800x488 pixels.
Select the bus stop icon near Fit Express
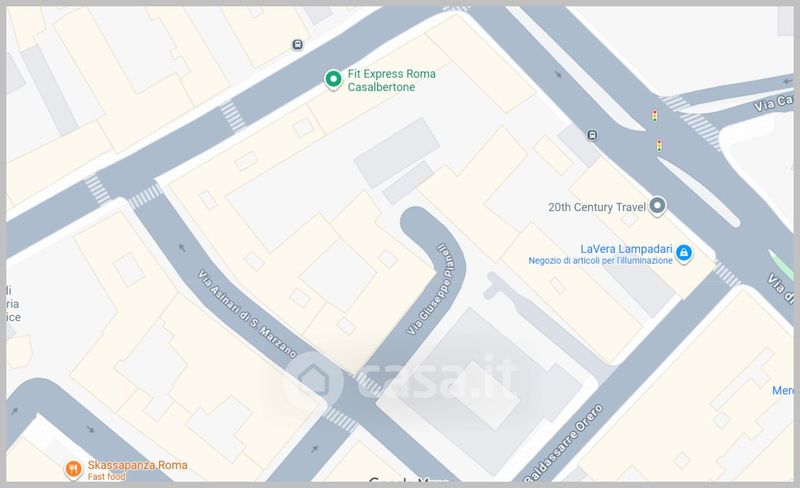[x=297, y=45]
